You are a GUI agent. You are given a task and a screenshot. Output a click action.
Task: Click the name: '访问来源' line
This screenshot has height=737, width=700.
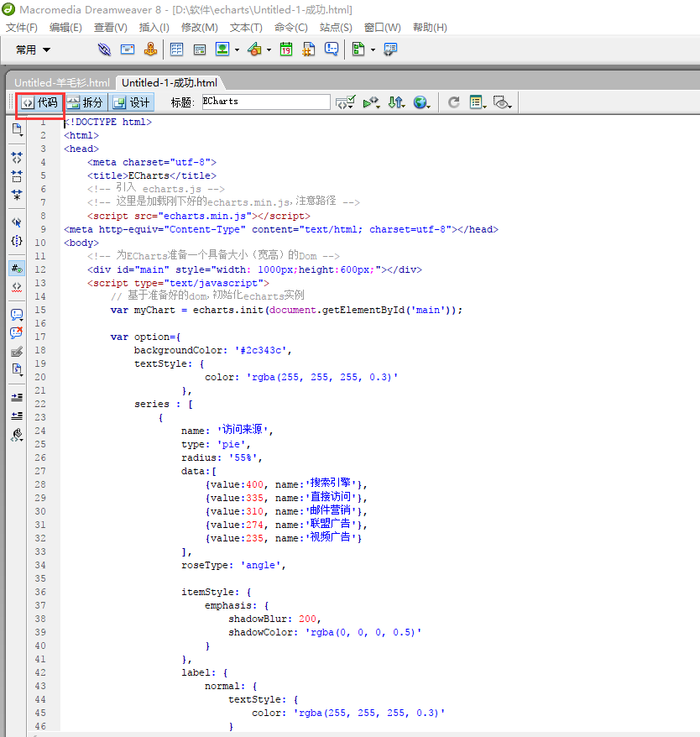tap(227, 430)
